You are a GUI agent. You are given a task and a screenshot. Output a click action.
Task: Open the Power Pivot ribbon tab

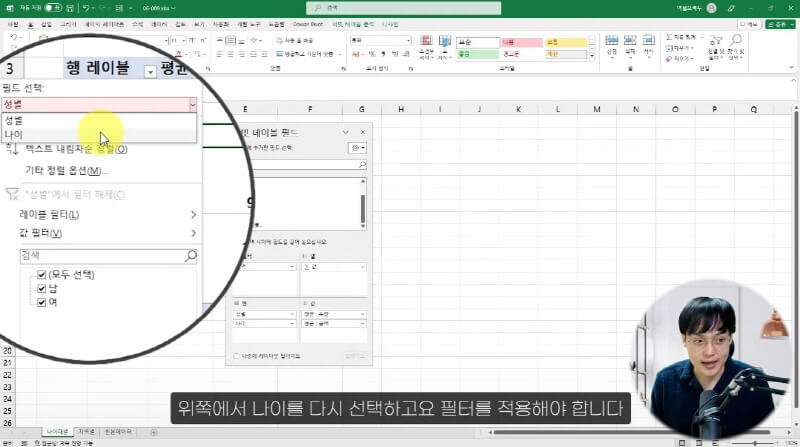pos(308,24)
